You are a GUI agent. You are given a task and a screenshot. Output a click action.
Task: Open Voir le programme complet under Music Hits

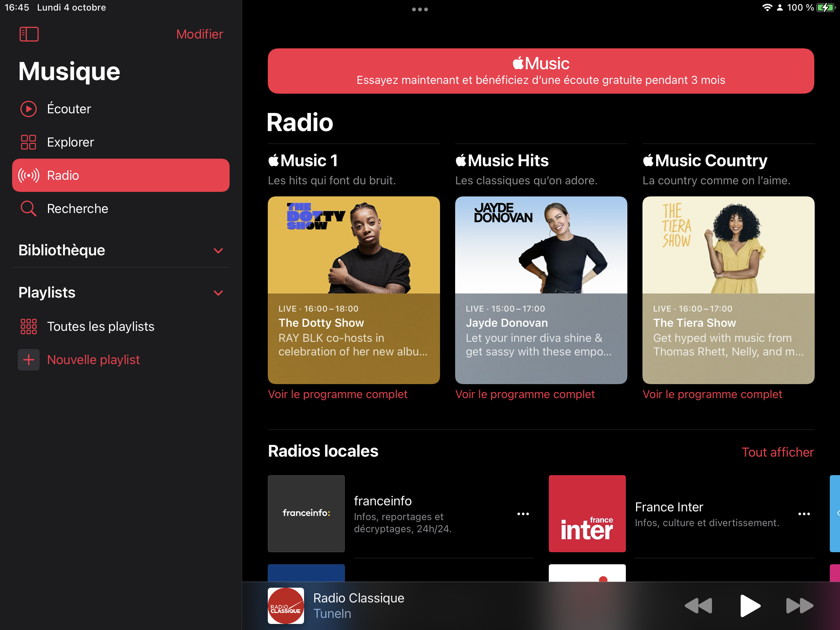click(x=525, y=394)
